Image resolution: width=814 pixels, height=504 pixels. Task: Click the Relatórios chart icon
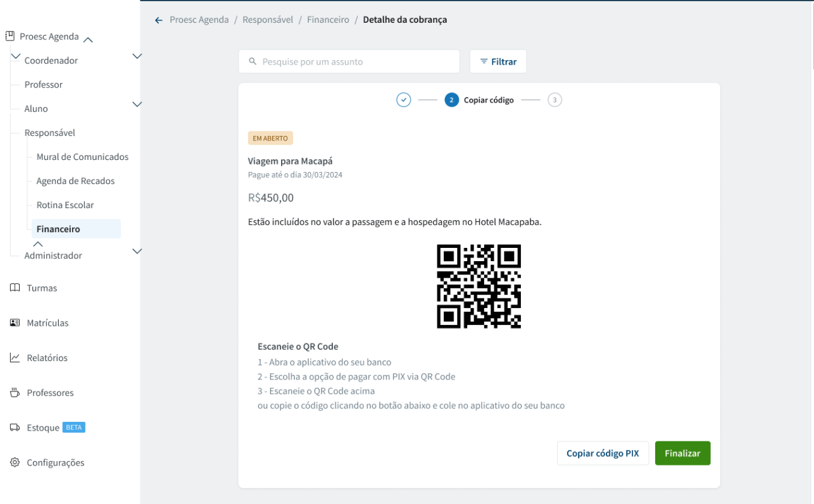15,357
